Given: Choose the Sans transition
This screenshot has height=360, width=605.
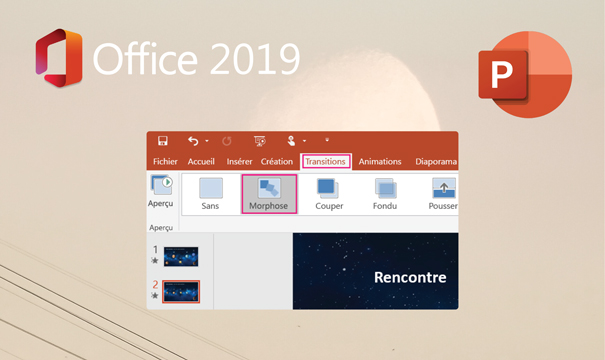Looking at the screenshot, I should click(210, 194).
